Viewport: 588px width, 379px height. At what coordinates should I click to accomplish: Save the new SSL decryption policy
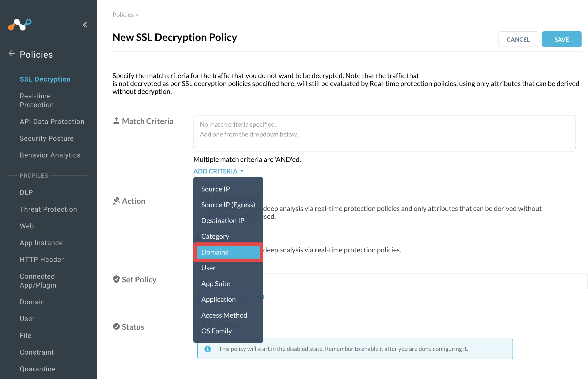[562, 39]
